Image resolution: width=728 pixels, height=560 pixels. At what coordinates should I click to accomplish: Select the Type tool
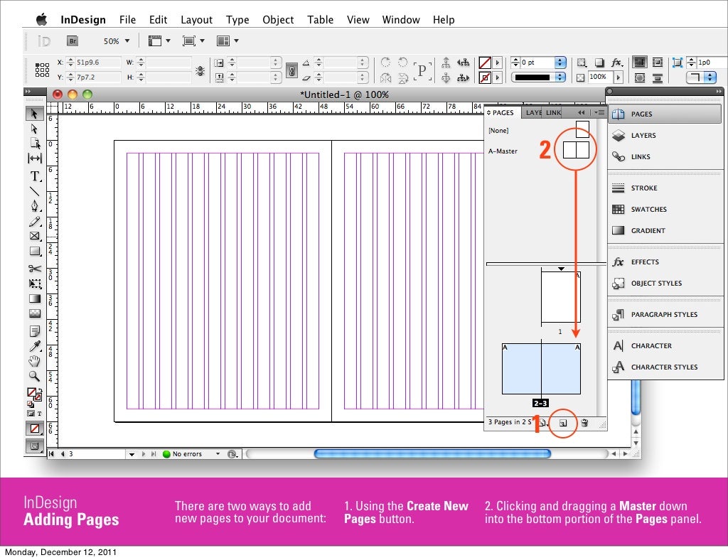[x=35, y=176]
